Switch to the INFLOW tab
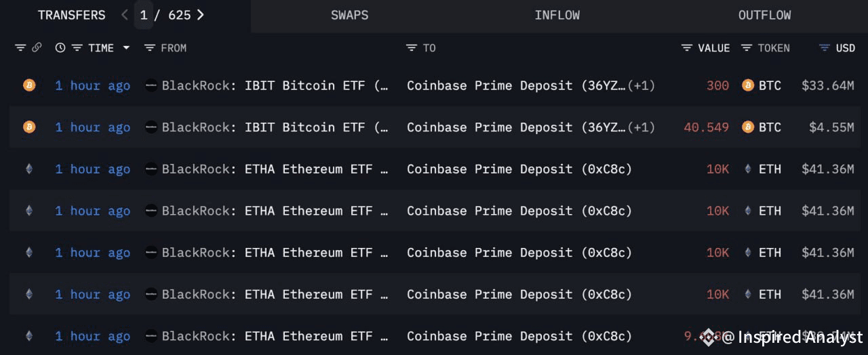This screenshot has width=868, height=355. click(x=557, y=15)
